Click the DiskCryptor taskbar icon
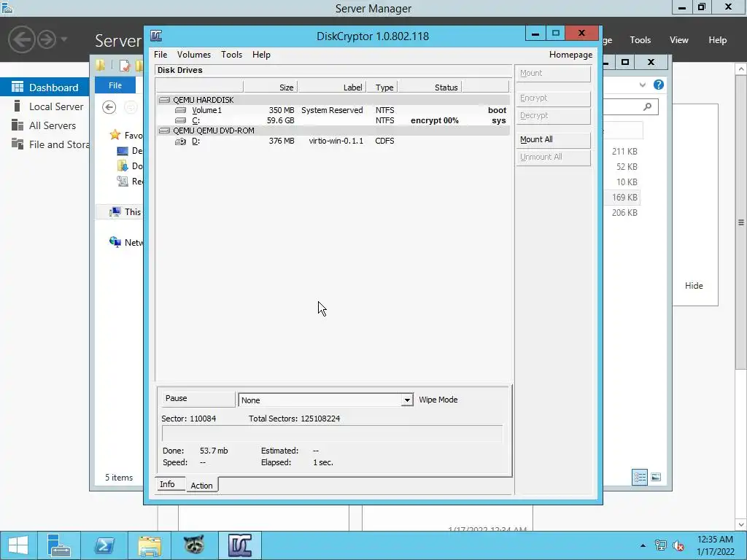747x560 pixels. 239,545
